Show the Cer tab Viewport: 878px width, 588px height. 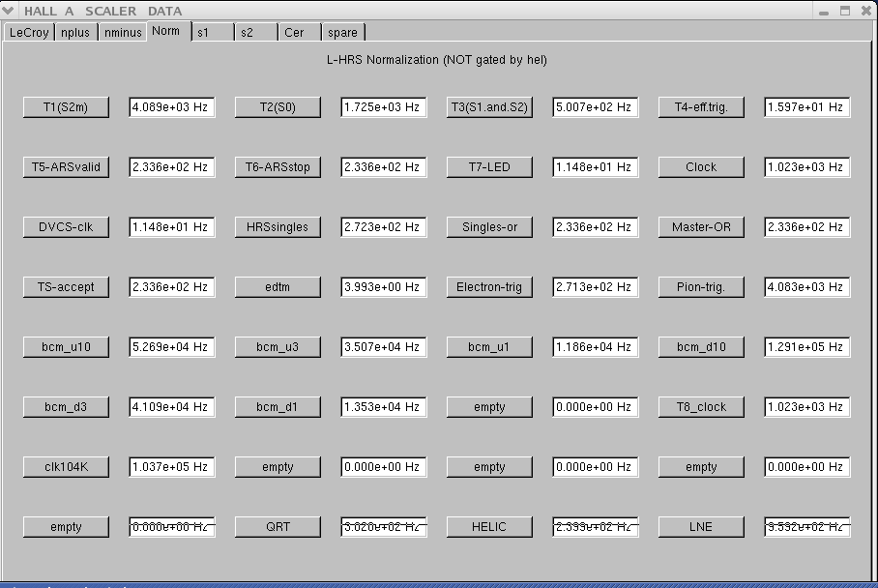[x=300, y=33]
